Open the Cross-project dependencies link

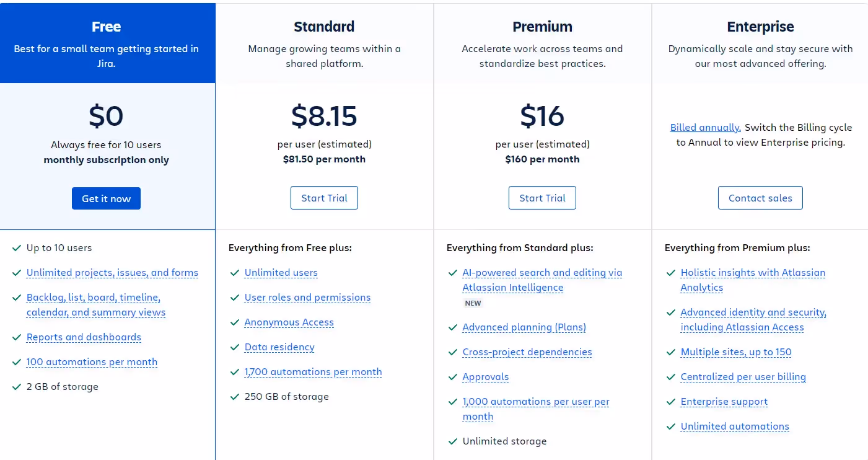tap(527, 352)
